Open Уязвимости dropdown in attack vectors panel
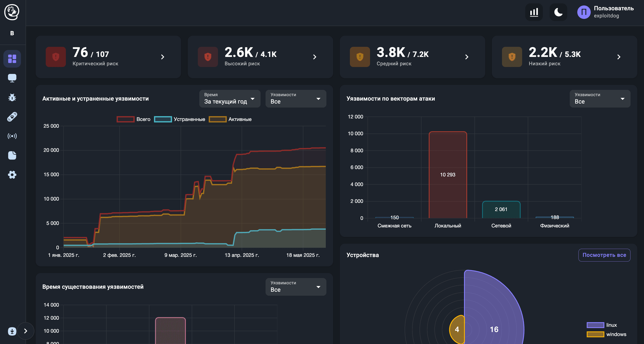 (x=600, y=99)
